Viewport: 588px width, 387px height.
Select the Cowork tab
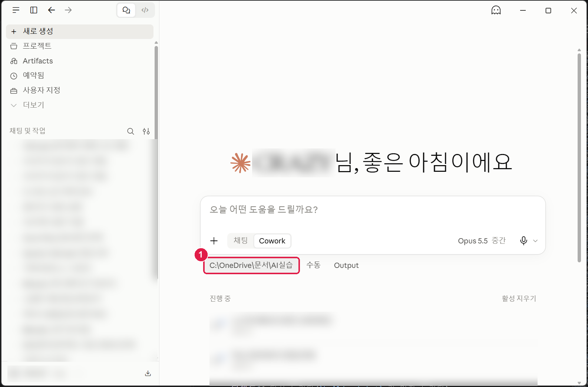pyautogui.click(x=272, y=241)
